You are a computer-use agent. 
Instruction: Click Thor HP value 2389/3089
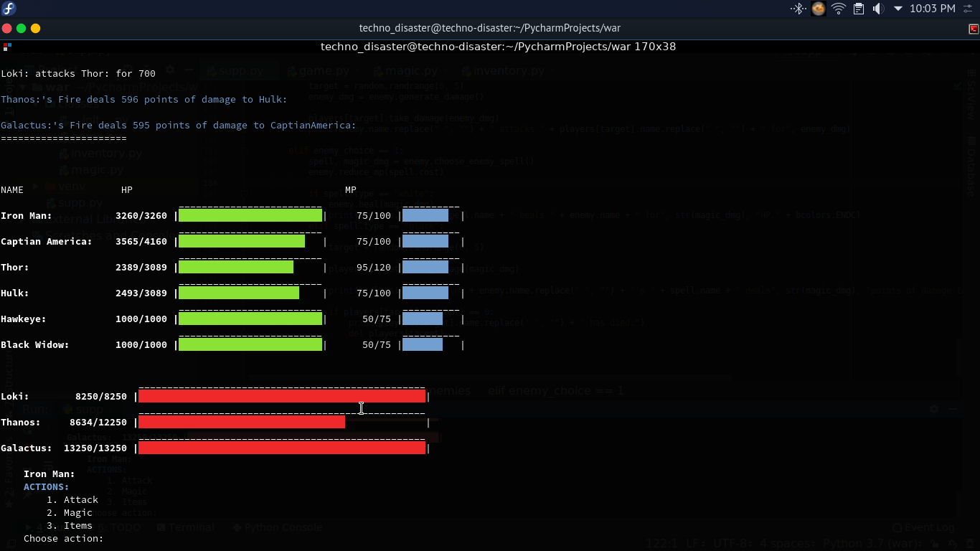pos(141,267)
